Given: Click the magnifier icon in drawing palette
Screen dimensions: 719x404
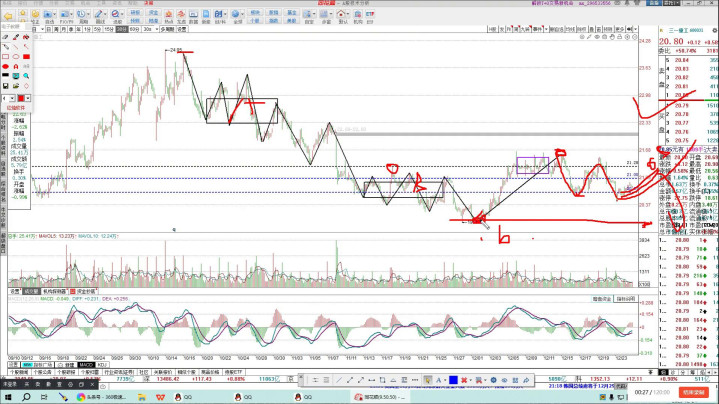Looking at the screenshot, I should click(26, 76).
